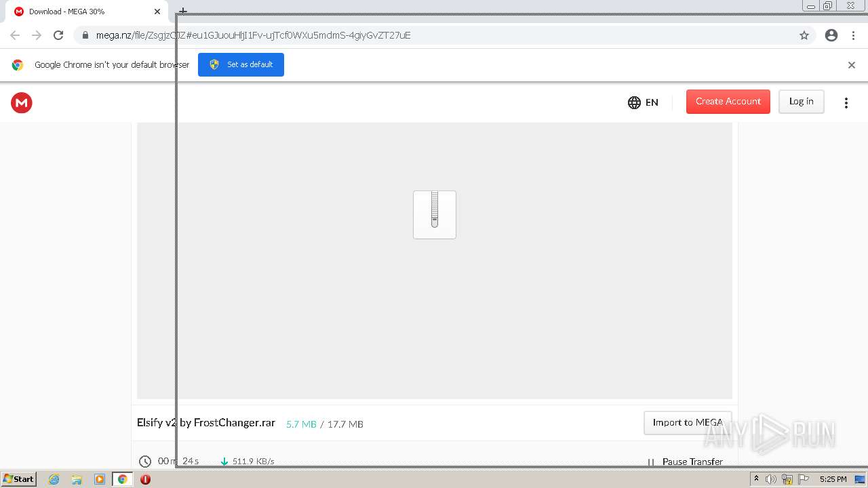The width and height of the screenshot is (868, 488).
Task: Bookmark this page with star icon
Action: 804,35
